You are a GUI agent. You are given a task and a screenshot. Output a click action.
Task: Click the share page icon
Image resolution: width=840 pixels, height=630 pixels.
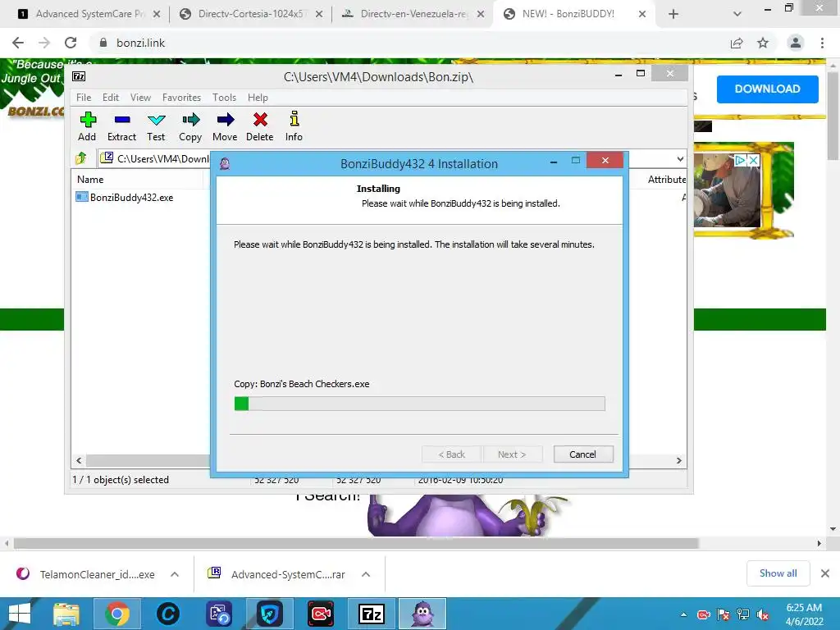tap(737, 43)
